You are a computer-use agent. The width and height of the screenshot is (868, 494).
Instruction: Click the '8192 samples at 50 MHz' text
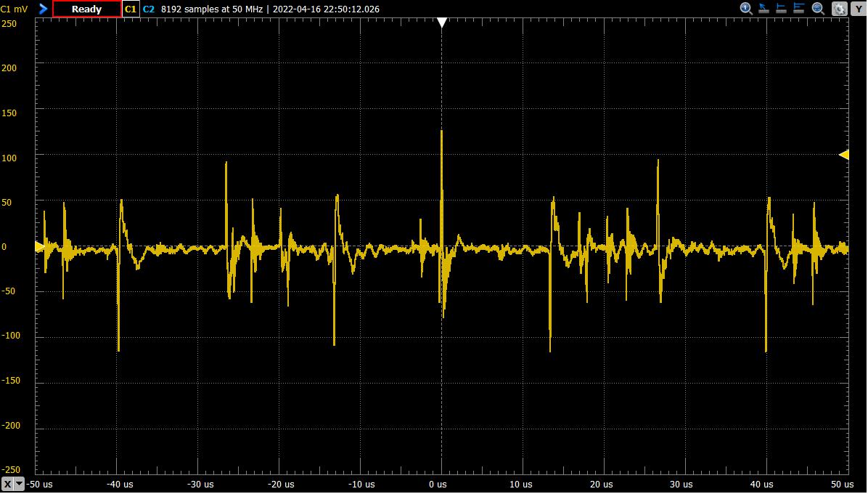tap(212, 9)
